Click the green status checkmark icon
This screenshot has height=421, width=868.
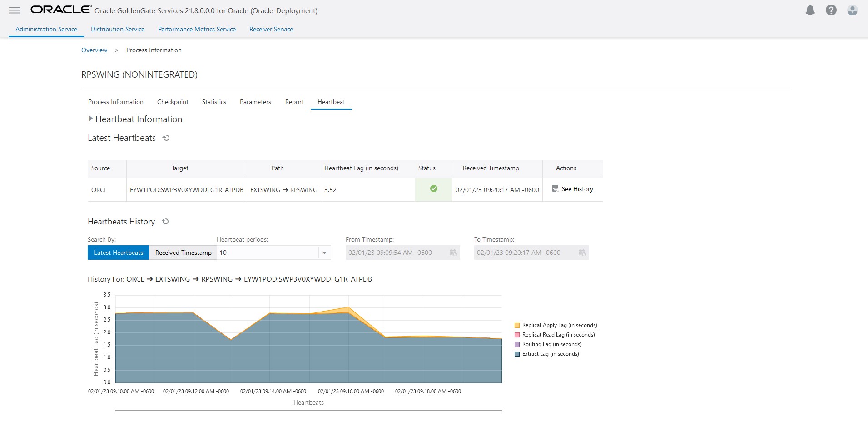433,188
